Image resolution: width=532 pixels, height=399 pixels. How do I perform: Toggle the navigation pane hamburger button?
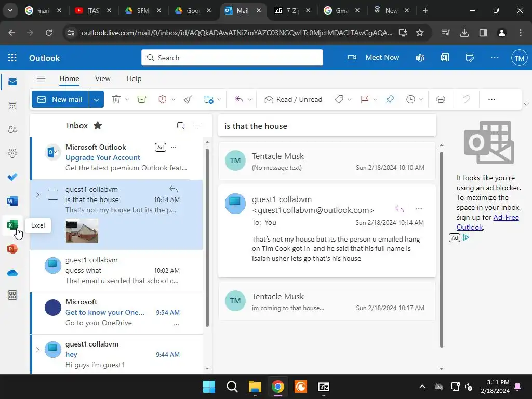click(x=41, y=79)
